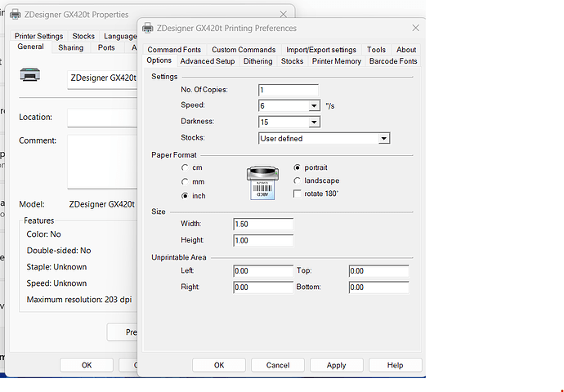
Task: Expand the Darkness dropdown
Action: [314, 122]
